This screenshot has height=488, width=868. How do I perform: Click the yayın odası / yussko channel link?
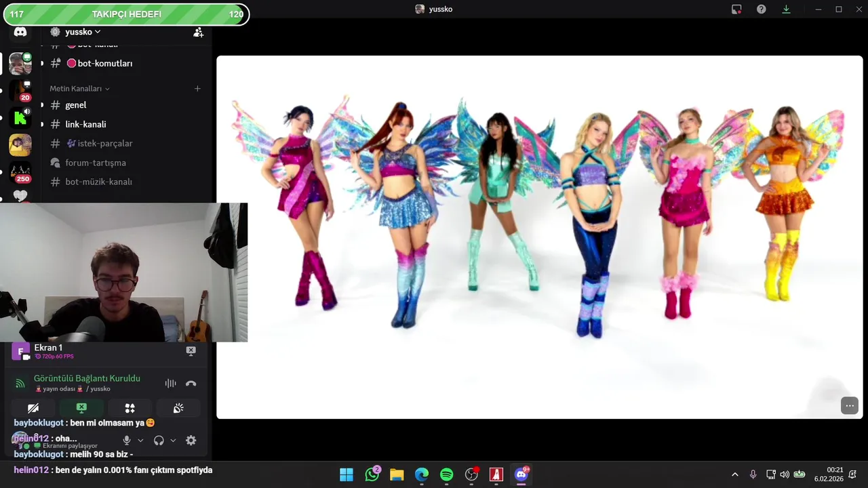pyautogui.click(x=72, y=389)
